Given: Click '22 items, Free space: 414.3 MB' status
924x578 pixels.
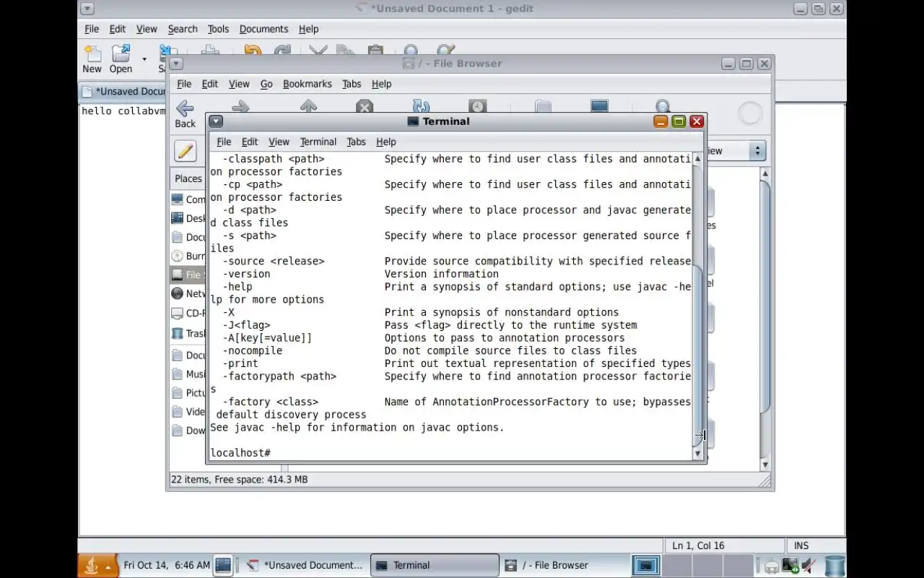Looking at the screenshot, I should pyautogui.click(x=239, y=479).
